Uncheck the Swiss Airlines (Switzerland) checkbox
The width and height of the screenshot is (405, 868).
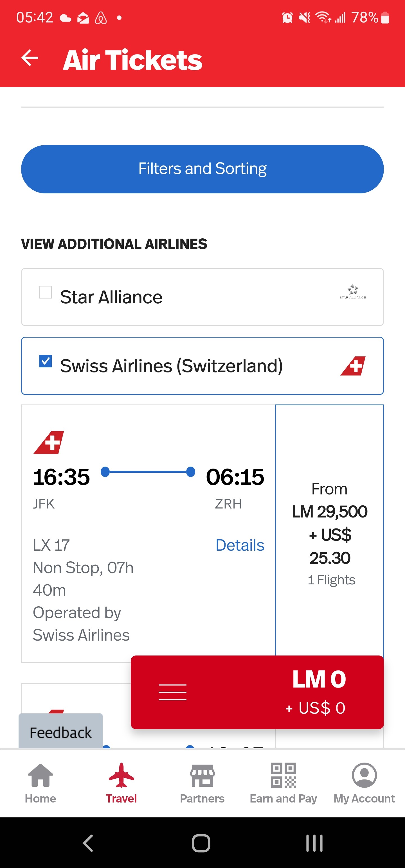pos(46,361)
